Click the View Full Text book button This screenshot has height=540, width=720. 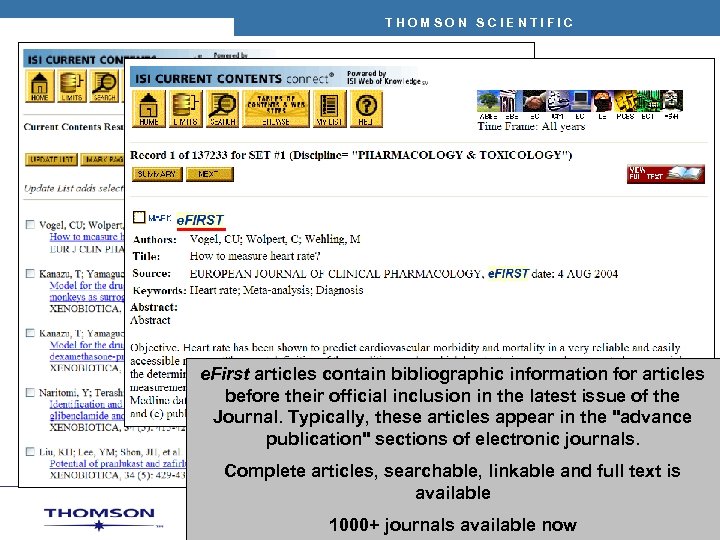(x=666, y=174)
